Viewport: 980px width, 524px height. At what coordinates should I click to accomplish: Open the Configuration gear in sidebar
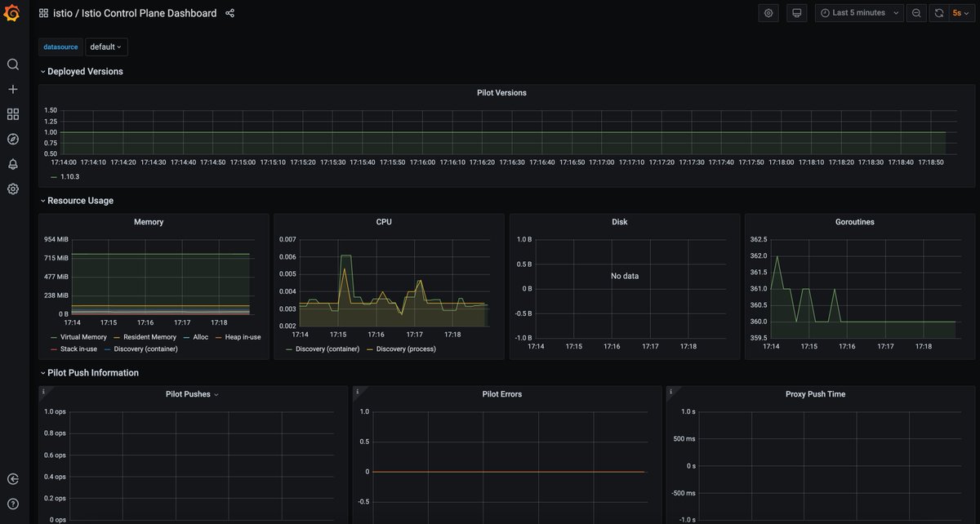(x=12, y=189)
